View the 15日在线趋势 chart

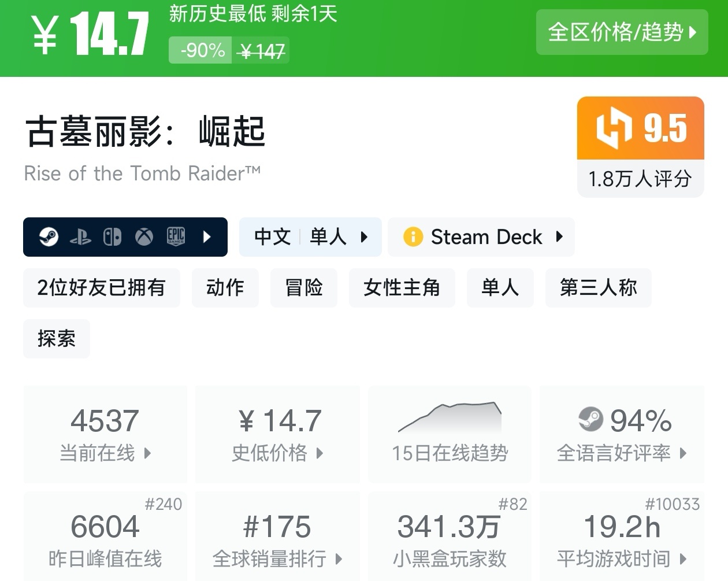pyautogui.click(x=450, y=434)
